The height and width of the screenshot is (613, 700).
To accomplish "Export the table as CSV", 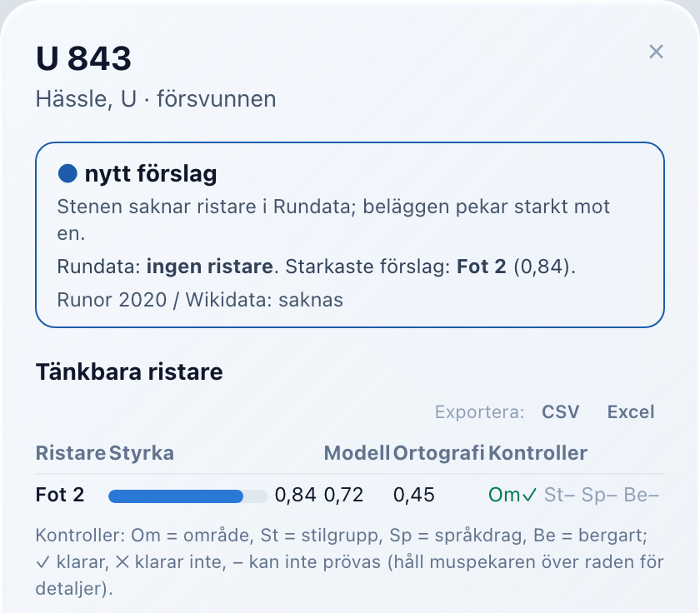I will (560, 411).
